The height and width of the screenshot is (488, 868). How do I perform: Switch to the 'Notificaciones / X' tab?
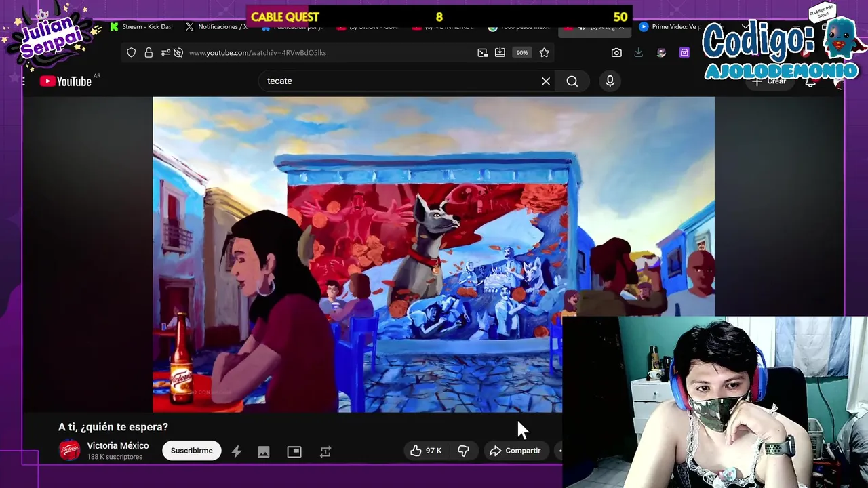click(217, 27)
